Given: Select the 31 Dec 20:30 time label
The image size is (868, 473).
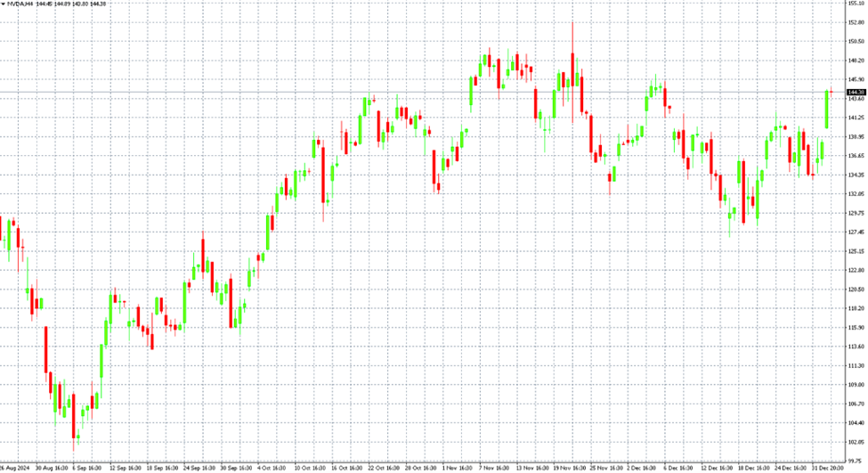Looking at the screenshot, I should (825, 468).
